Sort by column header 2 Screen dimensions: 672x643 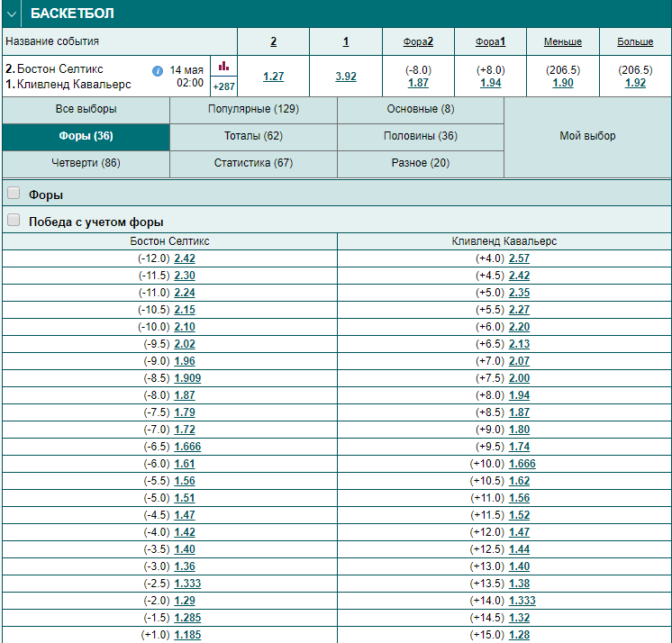[x=274, y=41]
